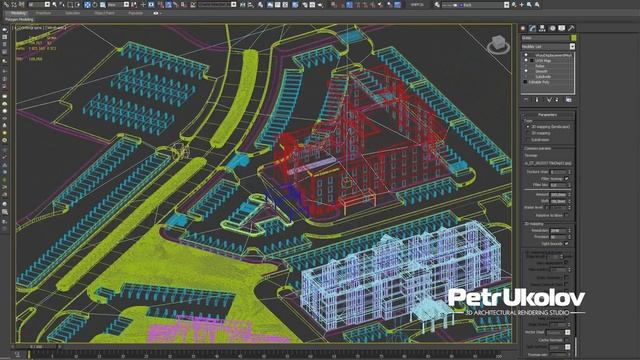Image resolution: width=640 pixels, height=360 pixels.
Task: Select Subdivide modifier in stack
Action: pos(543,76)
